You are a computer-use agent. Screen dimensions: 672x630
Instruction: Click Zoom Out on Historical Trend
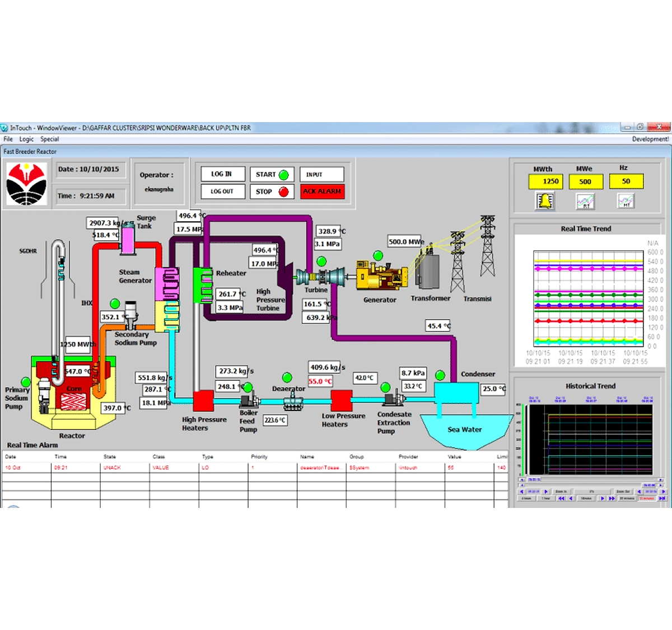pos(623,492)
